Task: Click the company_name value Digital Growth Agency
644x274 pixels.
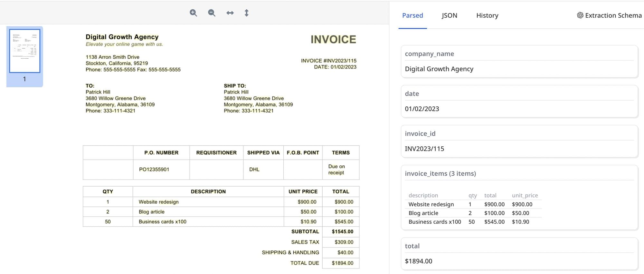Action: coord(439,69)
